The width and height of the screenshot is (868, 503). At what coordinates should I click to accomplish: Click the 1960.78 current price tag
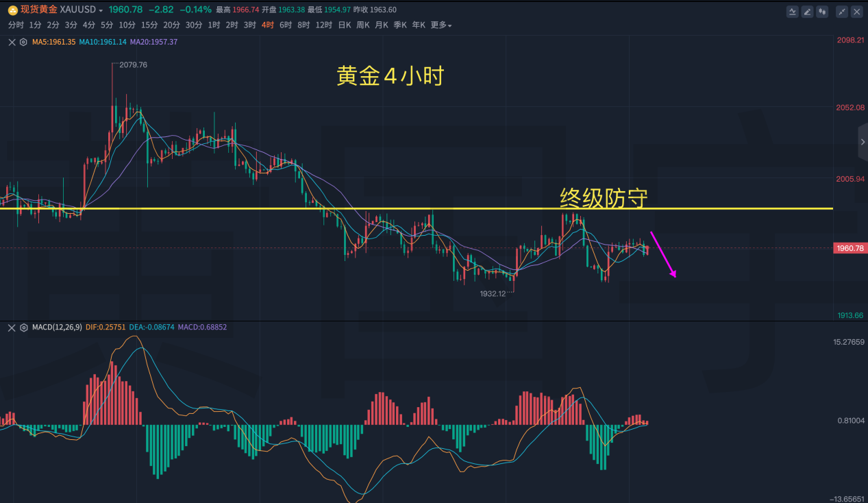(850, 248)
